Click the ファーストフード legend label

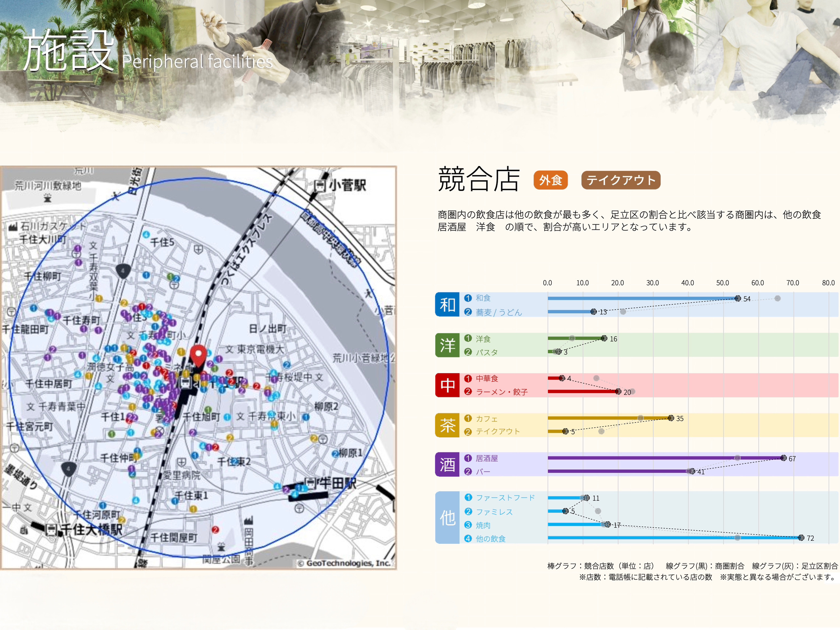pyautogui.click(x=505, y=497)
